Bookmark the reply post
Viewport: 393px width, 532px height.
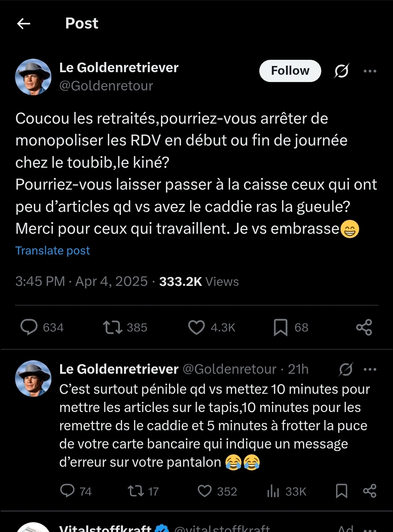[x=341, y=491]
